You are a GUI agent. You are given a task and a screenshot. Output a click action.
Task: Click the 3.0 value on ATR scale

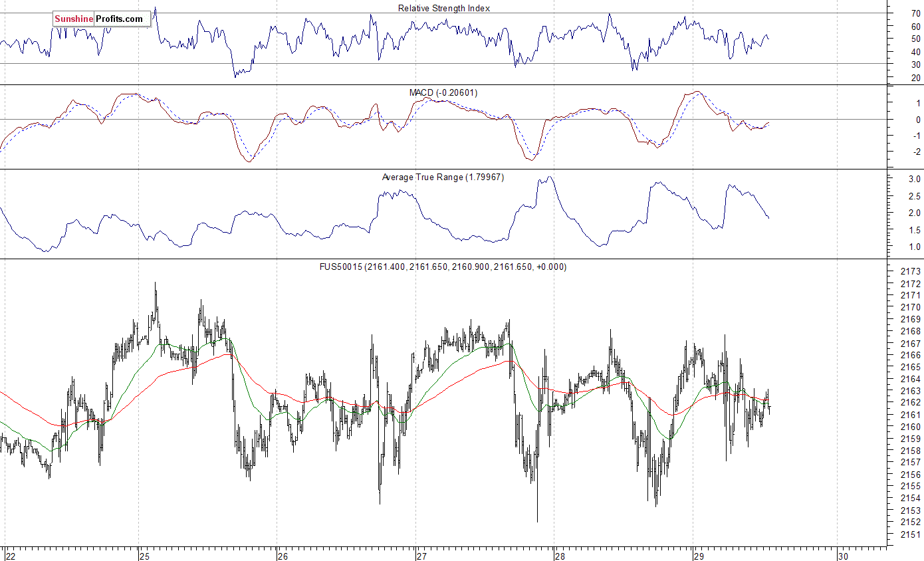click(914, 179)
